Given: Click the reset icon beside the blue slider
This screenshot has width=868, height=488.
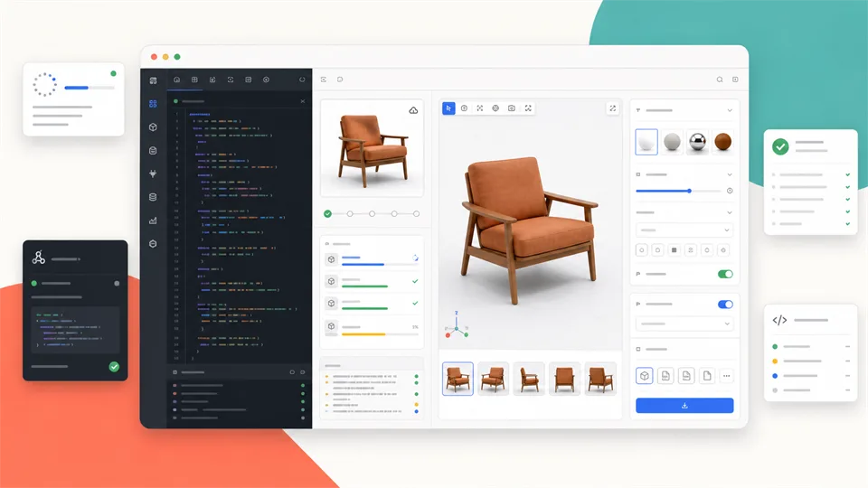Looking at the screenshot, I should point(730,191).
